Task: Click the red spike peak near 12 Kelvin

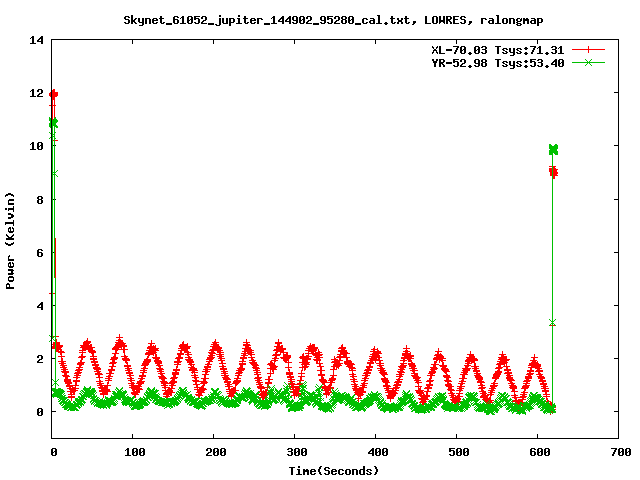Action: pyautogui.click(x=53, y=95)
